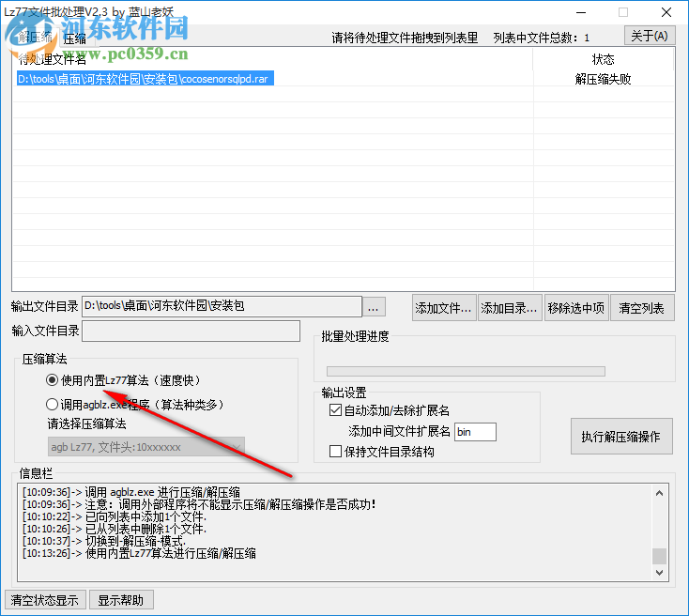Click log line 切换到-解压缩-模式
Image resolution: width=689 pixels, height=616 pixels.
pos(104,541)
